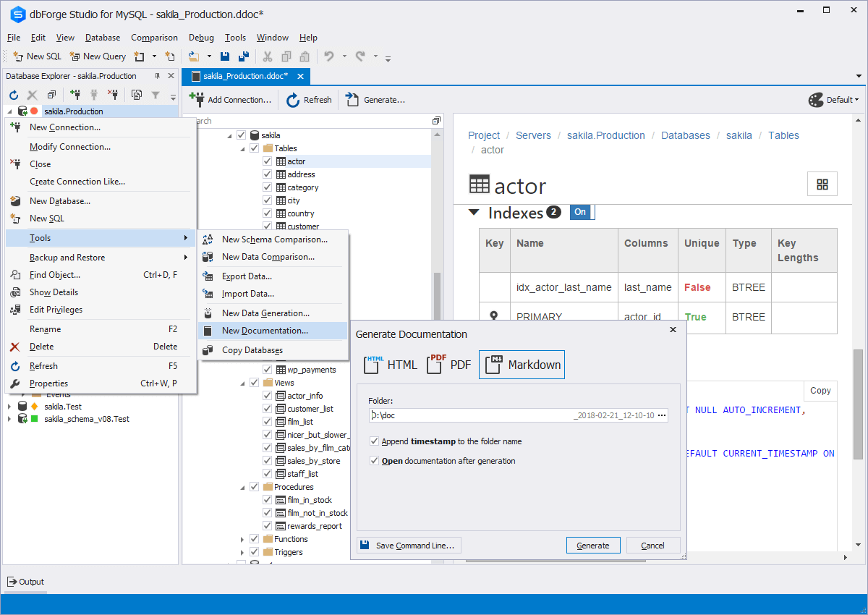Image resolution: width=868 pixels, height=615 pixels.
Task: Collapse the Indexes section triangle
Action: coord(474,213)
